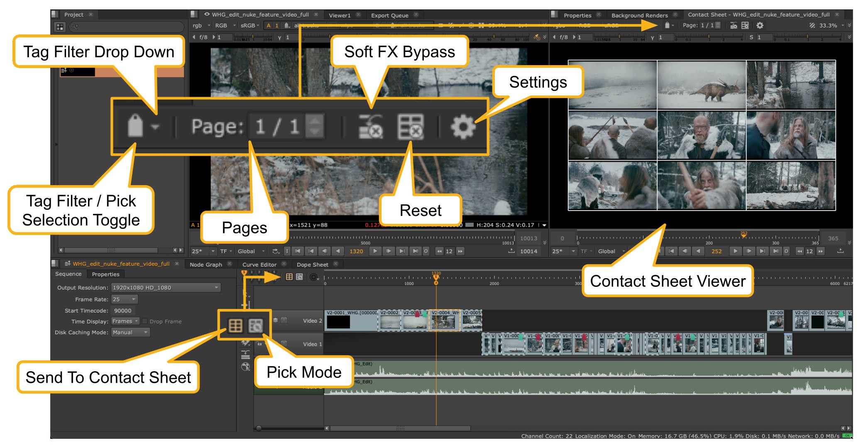Screen dimensions: 868x448
Task: Open the Disk Caching Mode dropdown
Action: (130, 333)
